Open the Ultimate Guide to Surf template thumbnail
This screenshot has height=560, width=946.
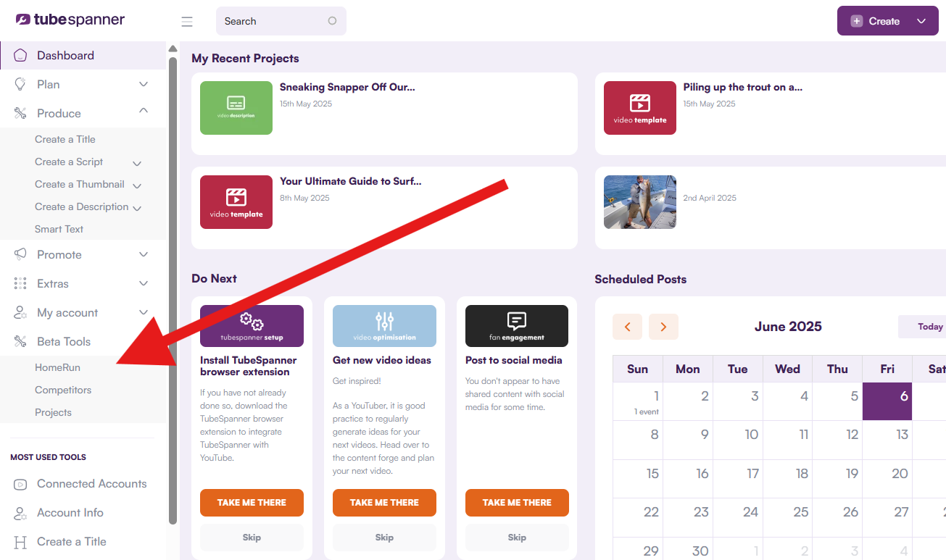click(236, 202)
